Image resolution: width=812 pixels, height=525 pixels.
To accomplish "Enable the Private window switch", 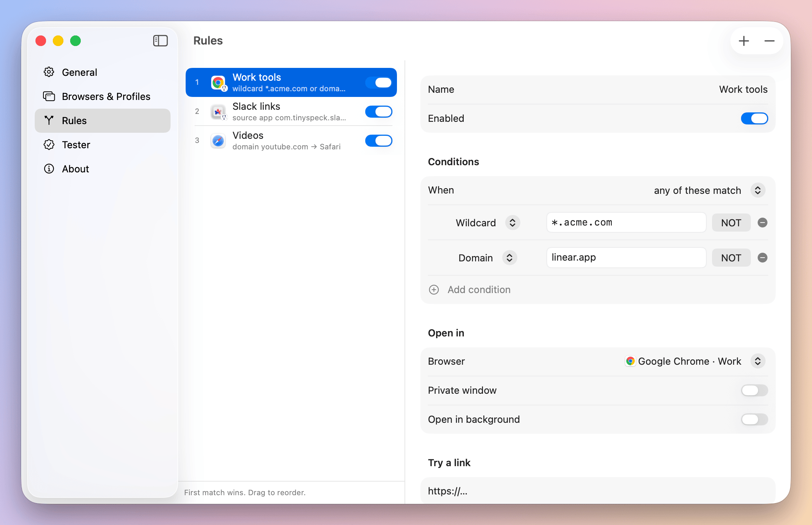I will (755, 390).
